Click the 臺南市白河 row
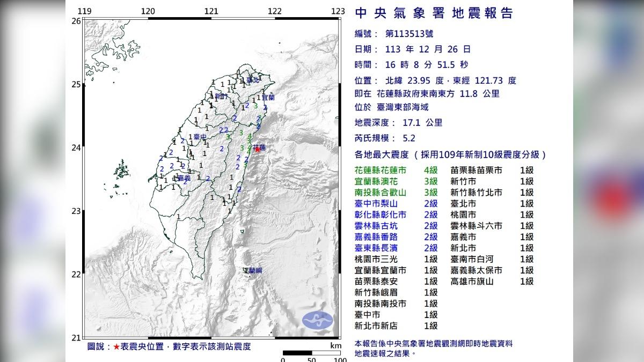 492,259
